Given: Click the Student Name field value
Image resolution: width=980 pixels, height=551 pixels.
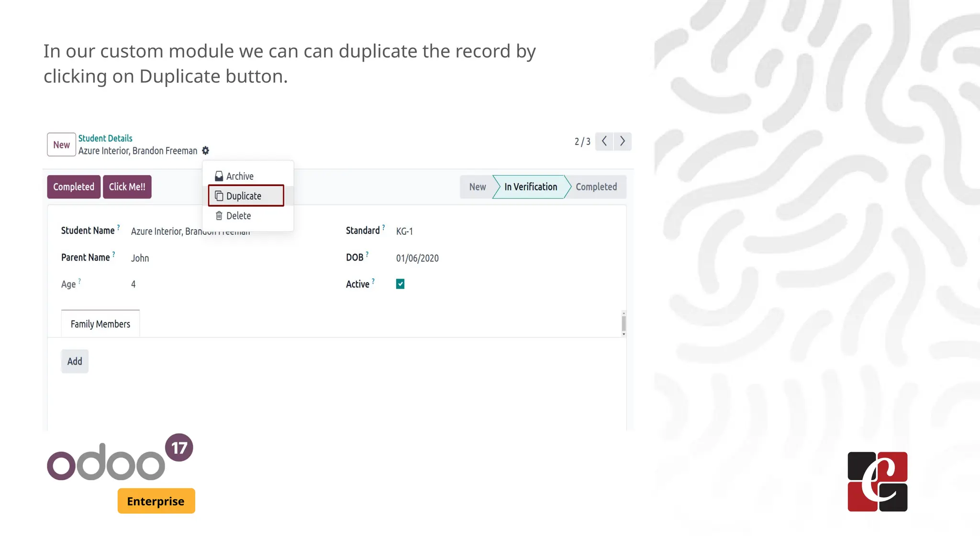Looking at the screenshot, I should (x=190, y=231).
